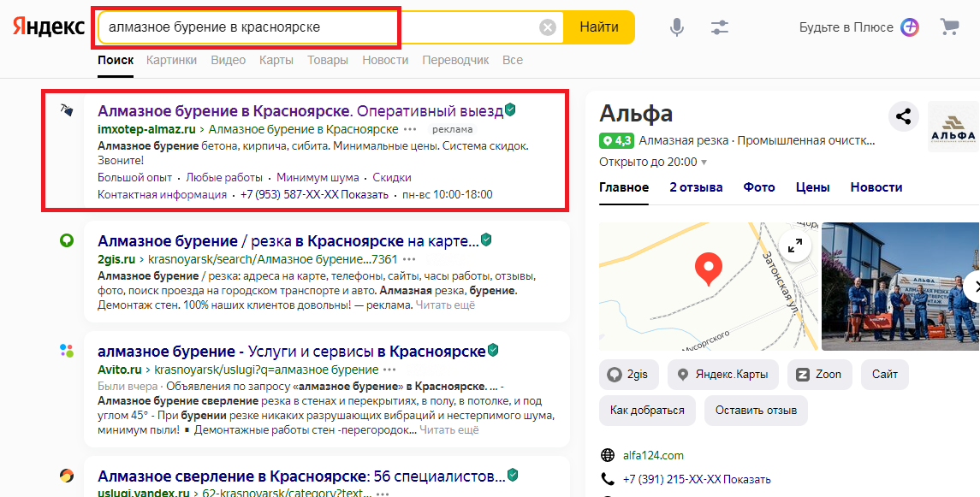Switch to Картинки search tab

[x=171, y=60]
